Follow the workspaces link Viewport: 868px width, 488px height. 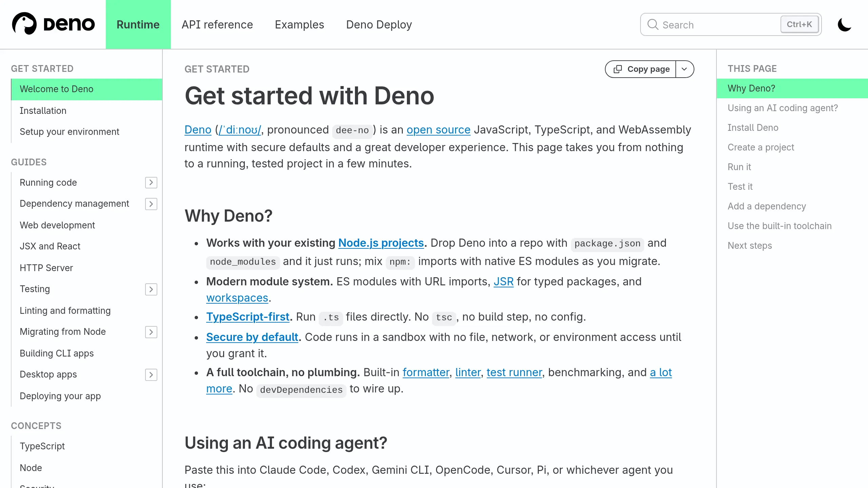237,298
